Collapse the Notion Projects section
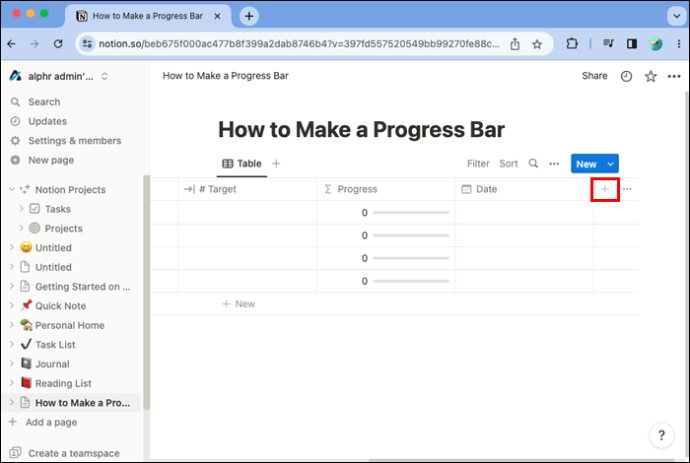The width and height of the screenshot is (690, 463). coord(12,190)
